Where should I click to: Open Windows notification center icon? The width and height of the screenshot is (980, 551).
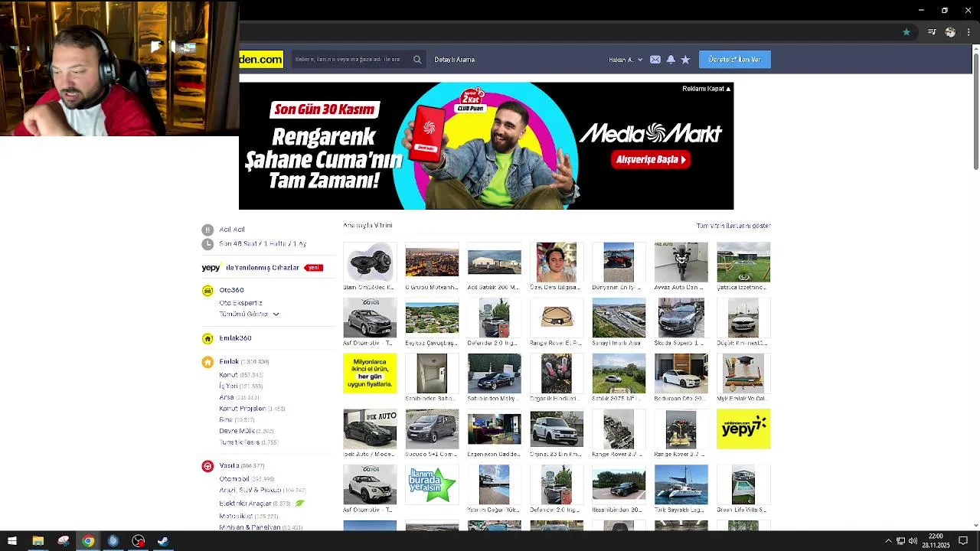click(963, 541)
